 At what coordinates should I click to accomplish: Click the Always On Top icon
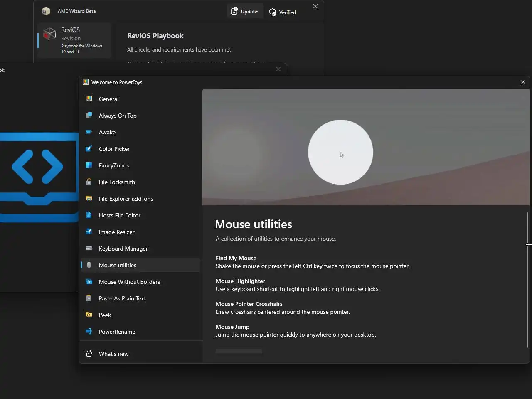click(x=89, y=116)
